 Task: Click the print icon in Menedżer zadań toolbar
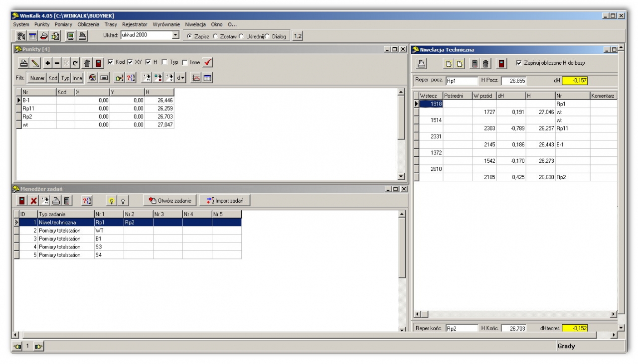coord(56,200)
